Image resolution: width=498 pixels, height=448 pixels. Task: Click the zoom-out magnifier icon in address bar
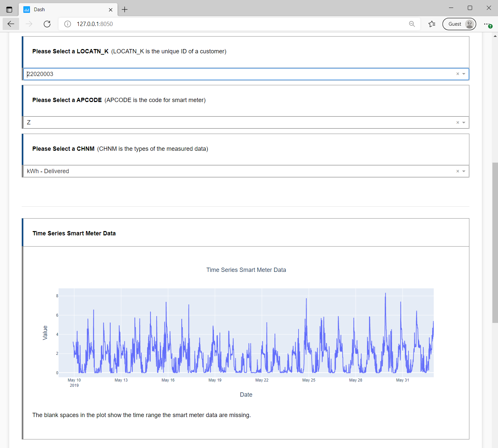[412, 24]
